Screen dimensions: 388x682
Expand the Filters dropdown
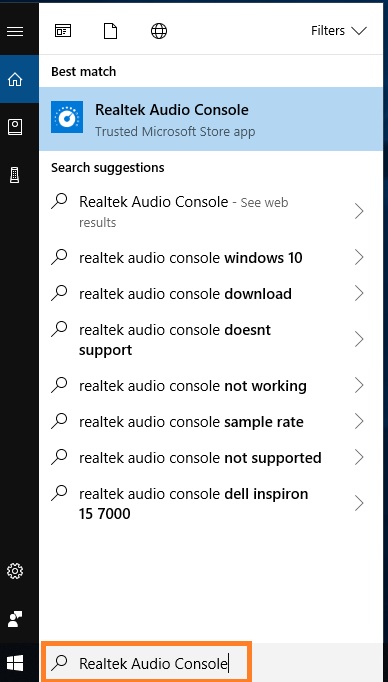(339, 31)
